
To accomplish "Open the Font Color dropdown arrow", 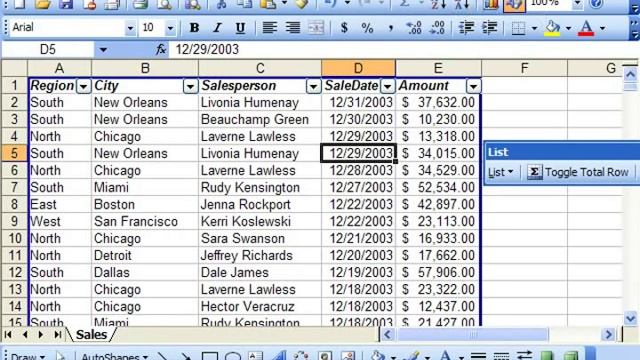I will (602, 28).
